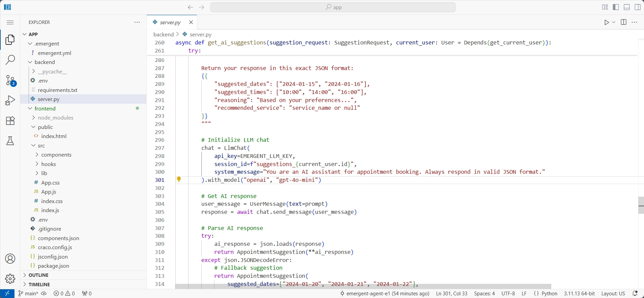Viewport: 644px width, 298px height.
Task: Open editor More Actions ellipsis
Action: [x=635, y=22]
